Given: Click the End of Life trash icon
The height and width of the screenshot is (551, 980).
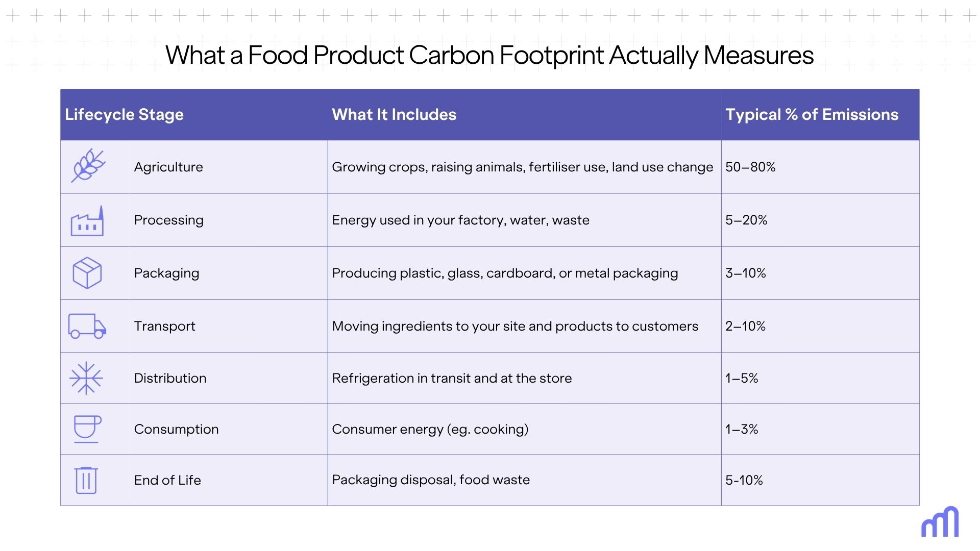Looking at the screenshot, I should coord(86,480).
